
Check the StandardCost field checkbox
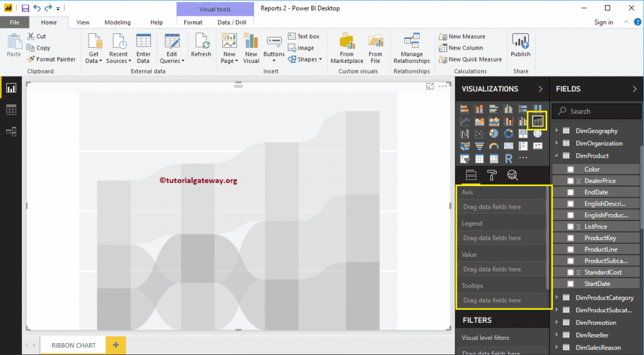pyautogui.click(x=570, y=272)
